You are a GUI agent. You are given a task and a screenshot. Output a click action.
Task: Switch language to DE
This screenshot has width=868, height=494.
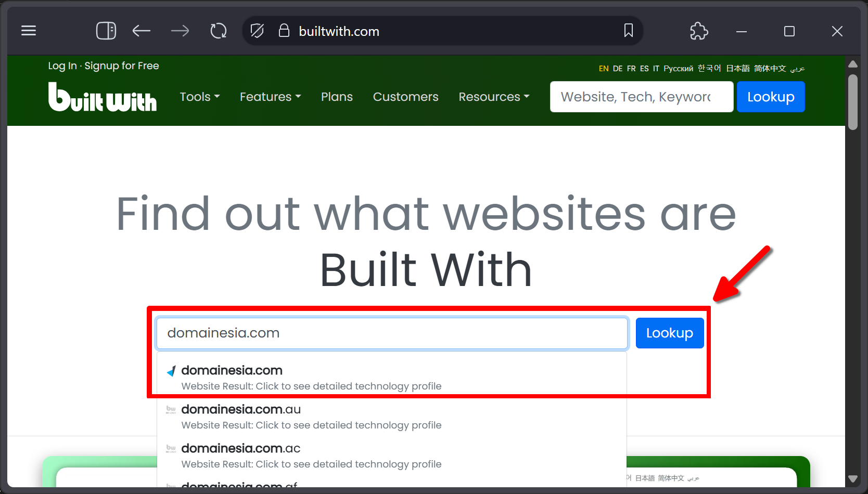tap(618, 69)
